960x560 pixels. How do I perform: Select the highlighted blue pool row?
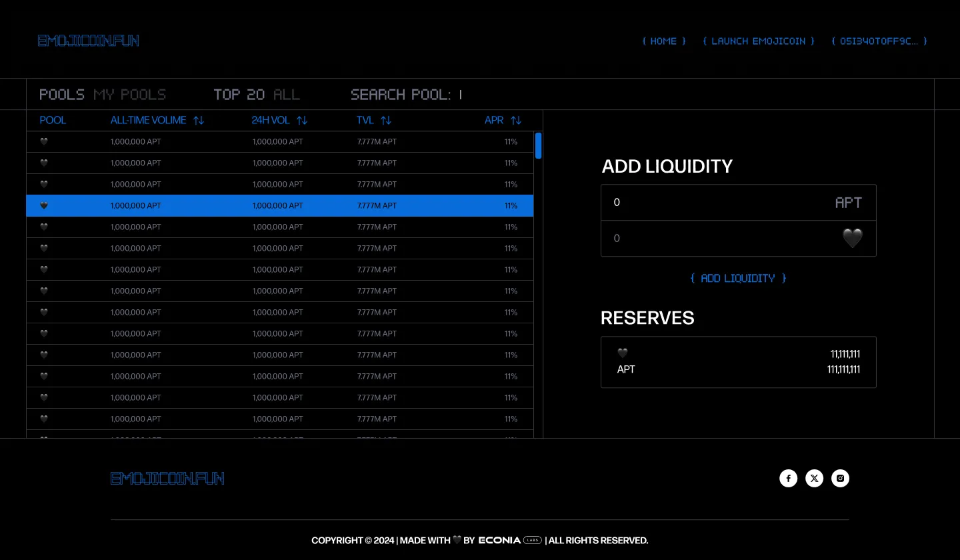click(x=280, y=205)
